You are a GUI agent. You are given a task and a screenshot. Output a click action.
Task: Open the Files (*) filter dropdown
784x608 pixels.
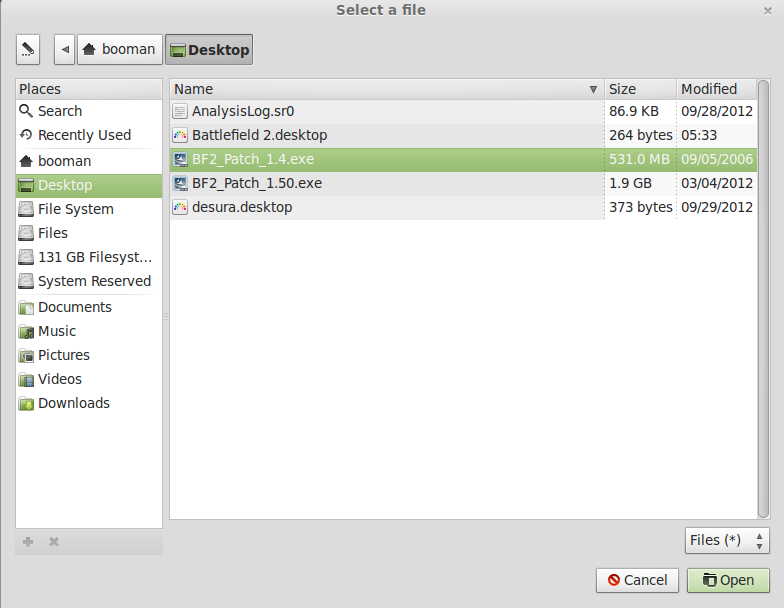[727, 540]
